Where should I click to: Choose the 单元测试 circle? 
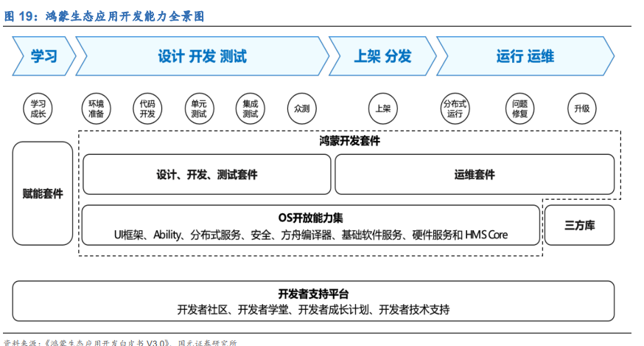click(199, 108)
